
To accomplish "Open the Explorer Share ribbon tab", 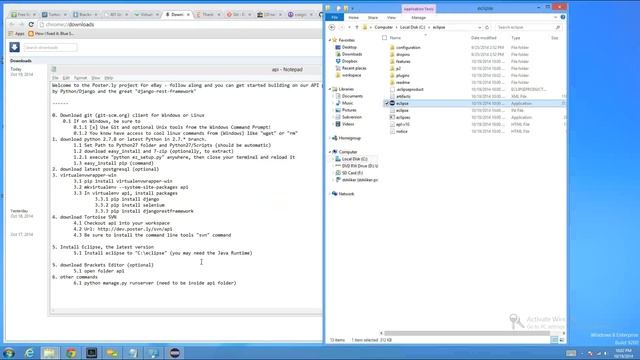I will pos(373,18).
